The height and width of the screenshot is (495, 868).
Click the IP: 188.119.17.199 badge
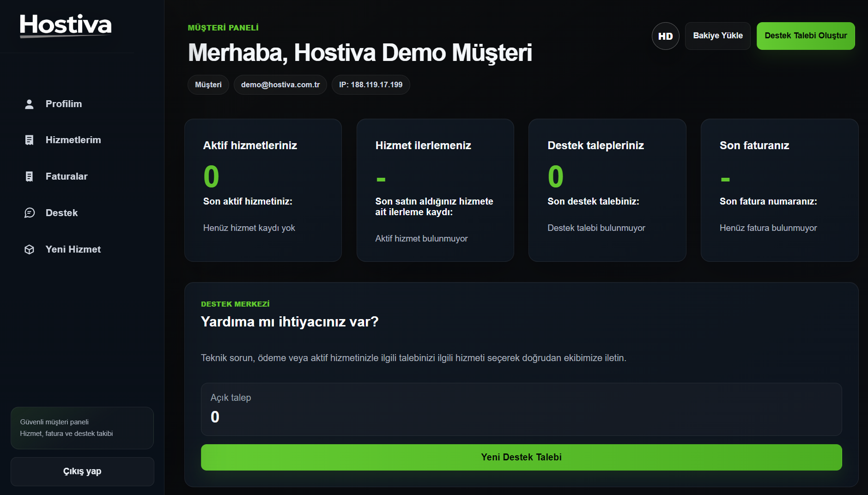click(x=371, y=85)
